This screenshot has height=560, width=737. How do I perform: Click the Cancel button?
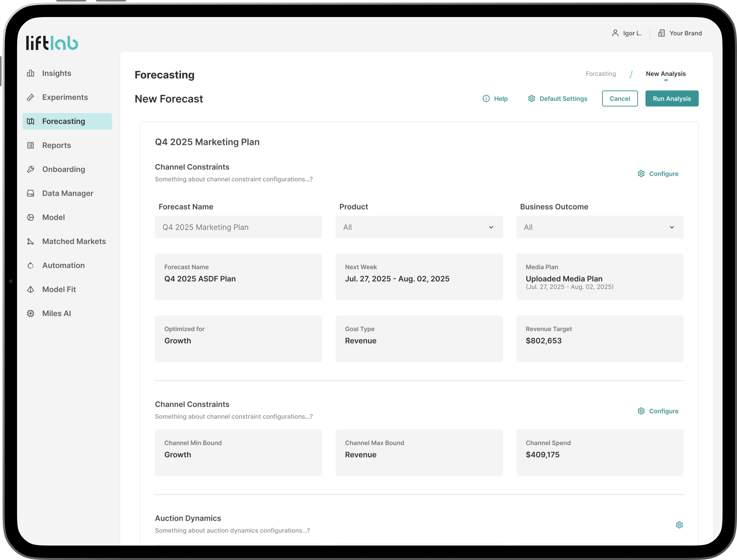(x=620, y=99)
